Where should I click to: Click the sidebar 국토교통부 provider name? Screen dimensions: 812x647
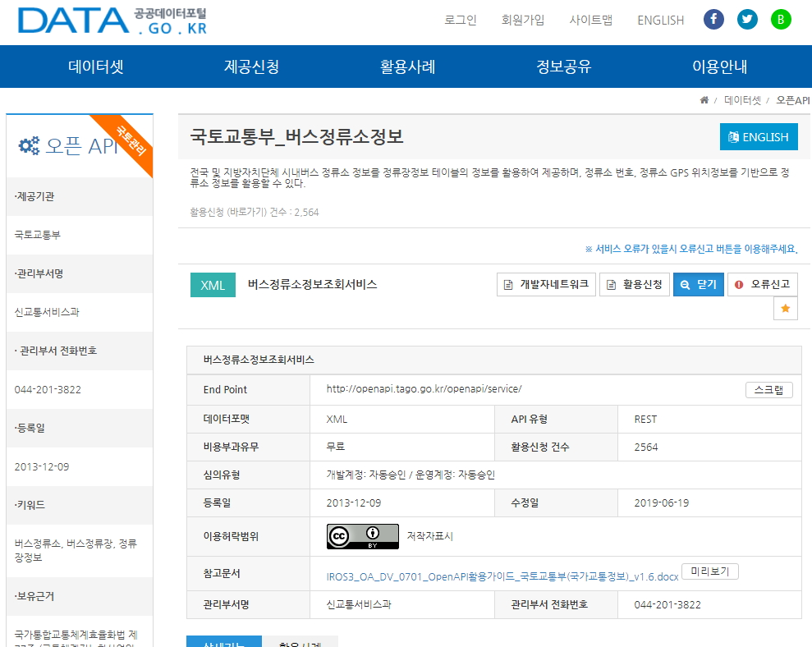pos(37,235)
